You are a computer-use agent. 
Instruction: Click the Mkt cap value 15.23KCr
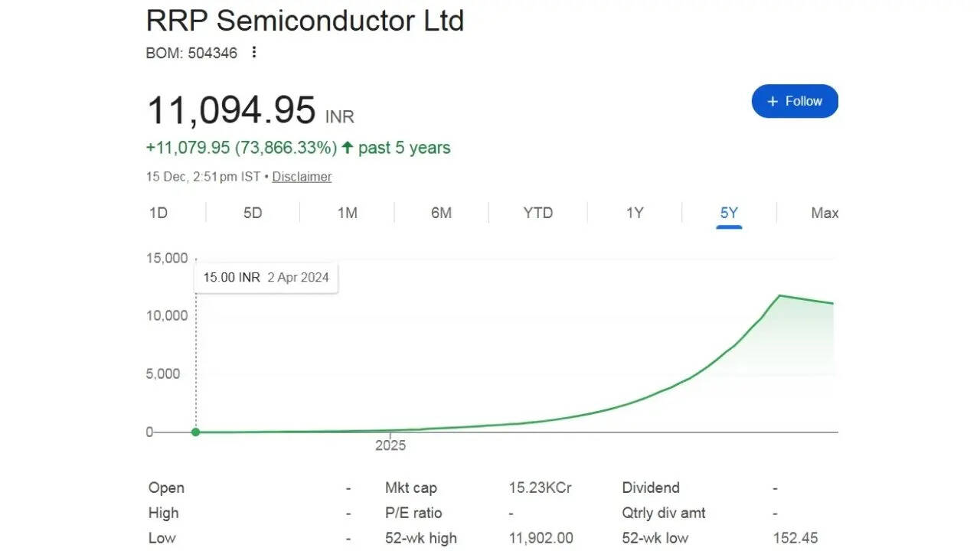[540, 487]
